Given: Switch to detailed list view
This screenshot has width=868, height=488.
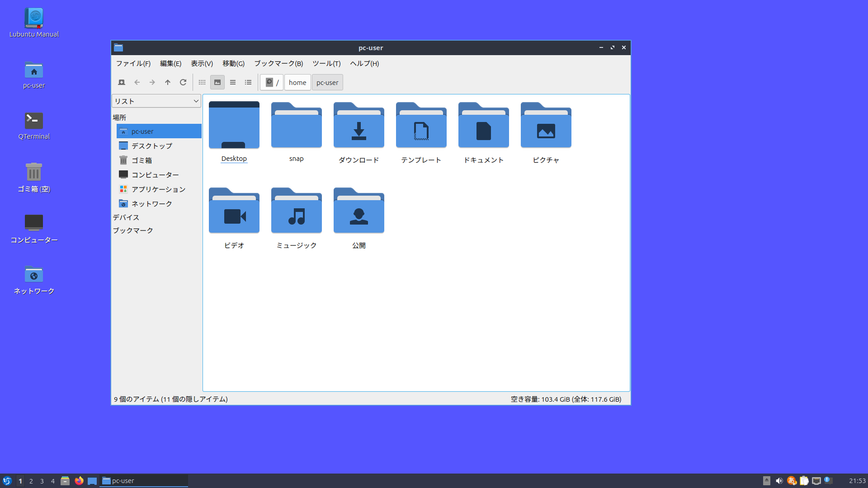Looking at the screenshot, I should 248,82.
